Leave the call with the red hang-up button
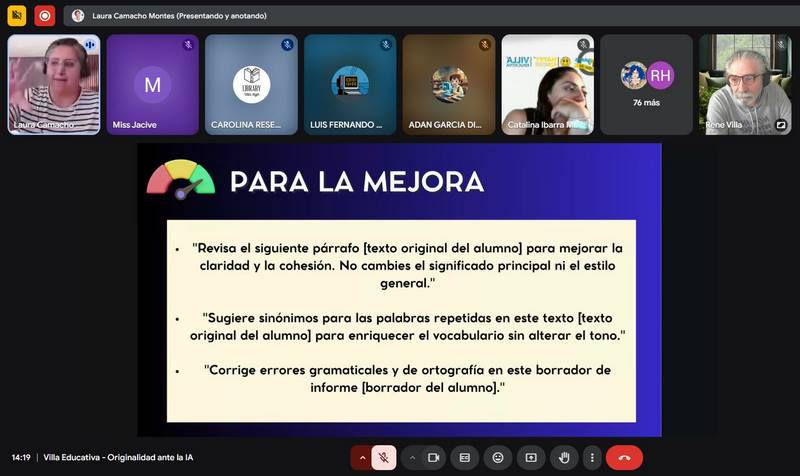The image size is (800, 476). tap(624, 457)
